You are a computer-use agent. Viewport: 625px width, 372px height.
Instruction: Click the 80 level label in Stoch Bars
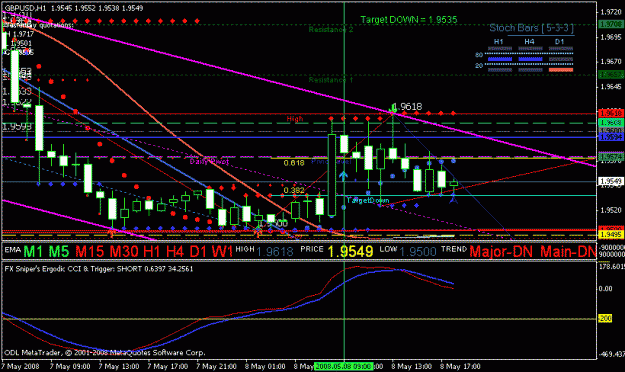[x=479, y=55]
